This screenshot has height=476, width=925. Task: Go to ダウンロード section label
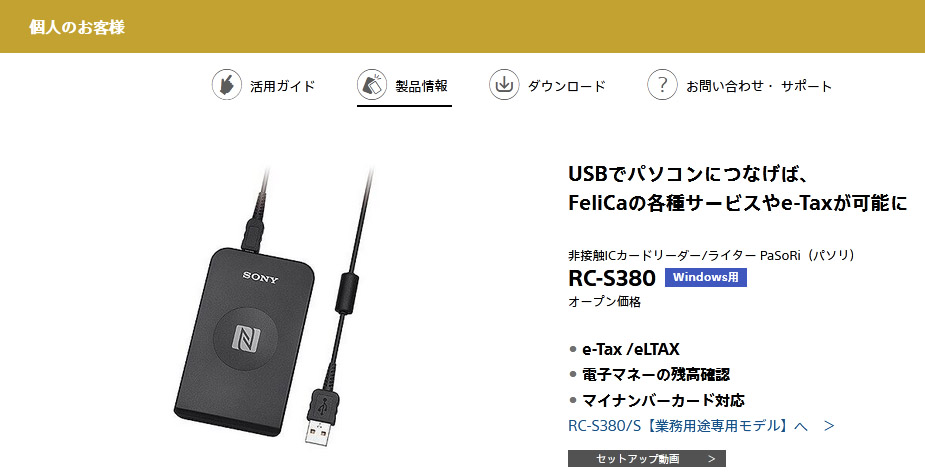[566, 86]
